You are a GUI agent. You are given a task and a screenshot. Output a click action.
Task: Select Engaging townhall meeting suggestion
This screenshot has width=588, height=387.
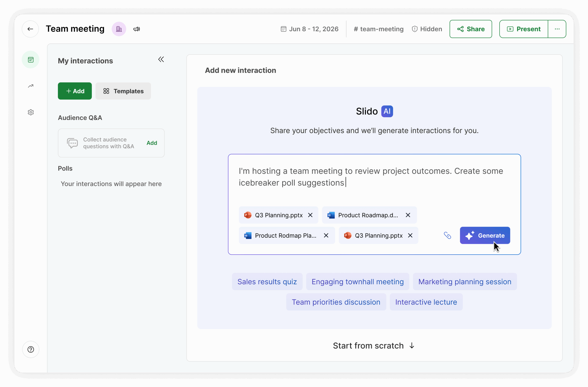[357, 282]
